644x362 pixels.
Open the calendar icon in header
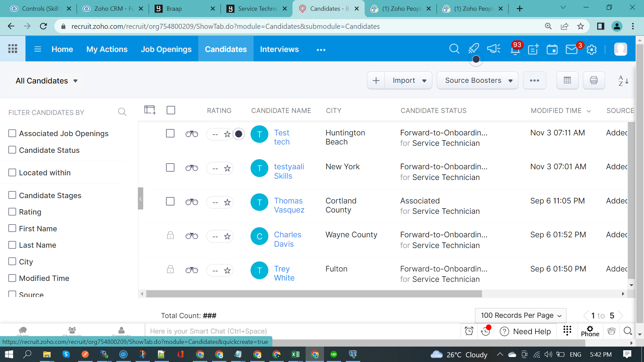coord(552,50)
